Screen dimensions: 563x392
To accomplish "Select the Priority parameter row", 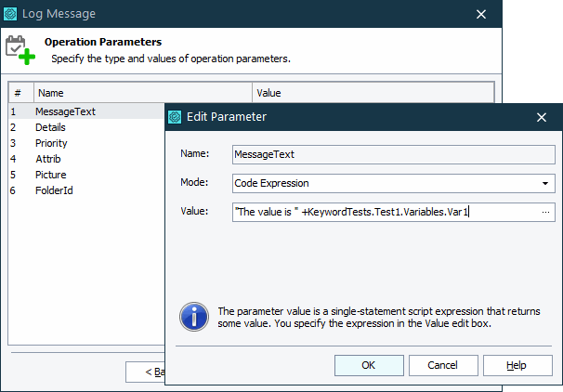I will pyautogui.click(x=51, y=143).
